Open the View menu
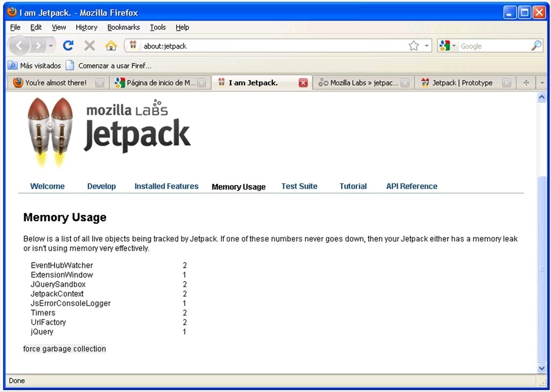This screenshot has width=551, height=392. pos(59,27)
